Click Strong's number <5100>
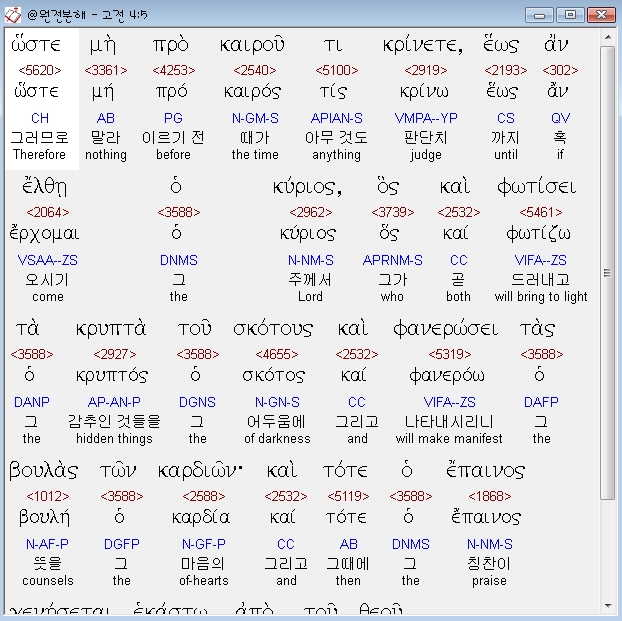This screenshot has height=621, width=622. tap(337, 70)
